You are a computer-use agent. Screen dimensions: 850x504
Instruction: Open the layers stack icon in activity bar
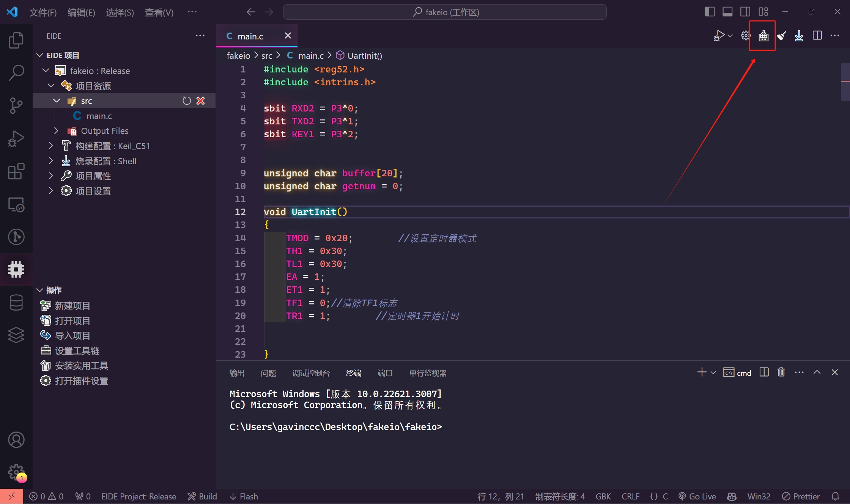point(16,335)
